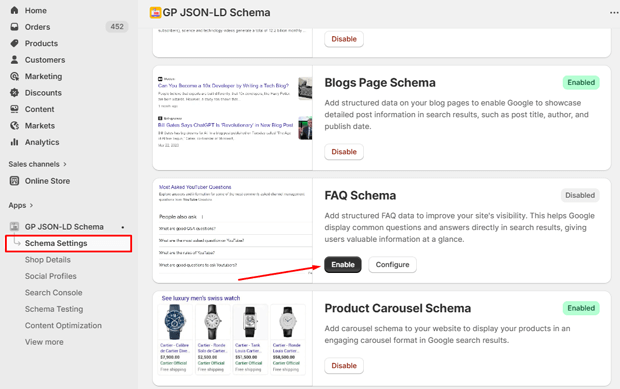Open Customers section
The height and width of the screenshot is (389, 620).
point(45,60)
